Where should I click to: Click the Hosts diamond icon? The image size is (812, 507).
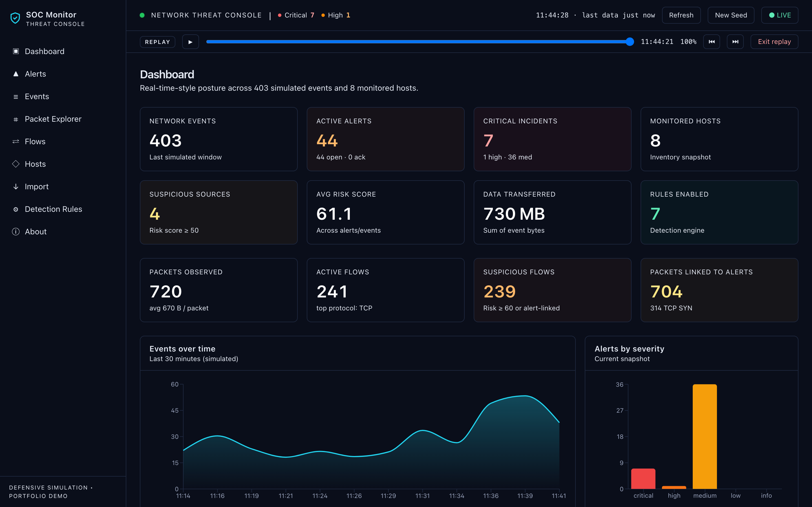point(16,164)
